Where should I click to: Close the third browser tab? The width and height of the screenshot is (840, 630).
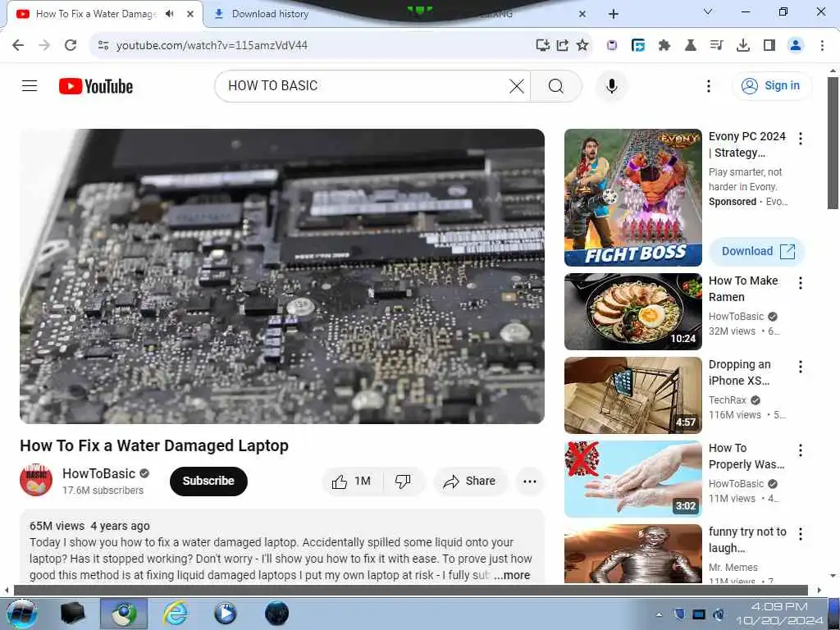(x=582, y=14)
